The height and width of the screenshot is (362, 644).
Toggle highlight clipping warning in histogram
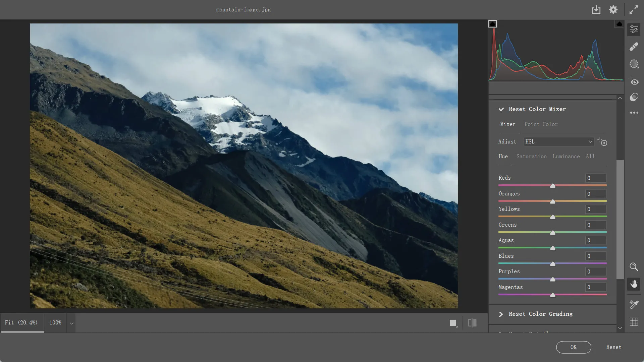pos(619,24)
